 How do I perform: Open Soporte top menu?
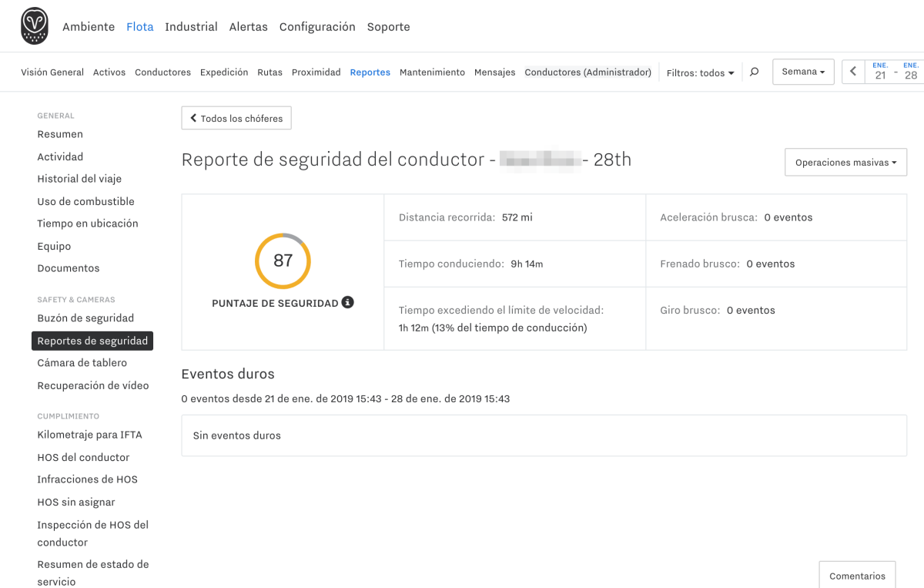[388, 26]
